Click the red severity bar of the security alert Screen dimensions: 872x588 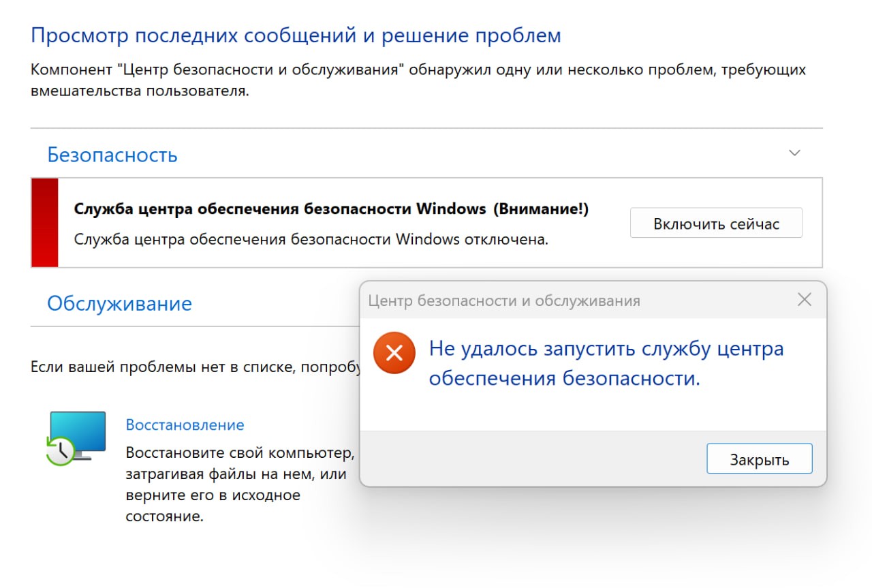click(44, 223)
